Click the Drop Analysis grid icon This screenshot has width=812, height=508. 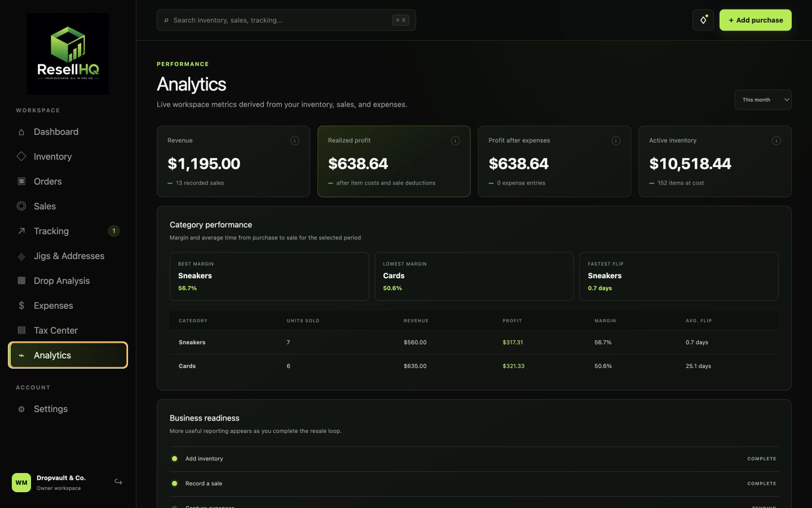(21, 281)
